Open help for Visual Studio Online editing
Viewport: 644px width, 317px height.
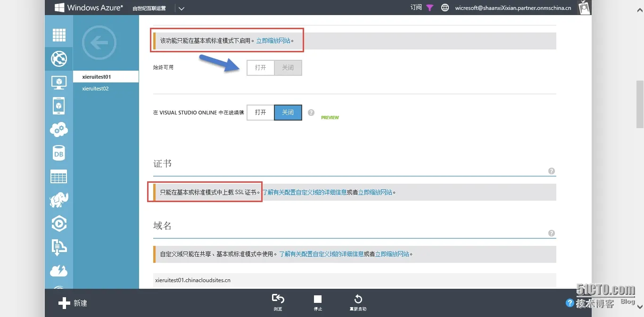pos(311,113)
